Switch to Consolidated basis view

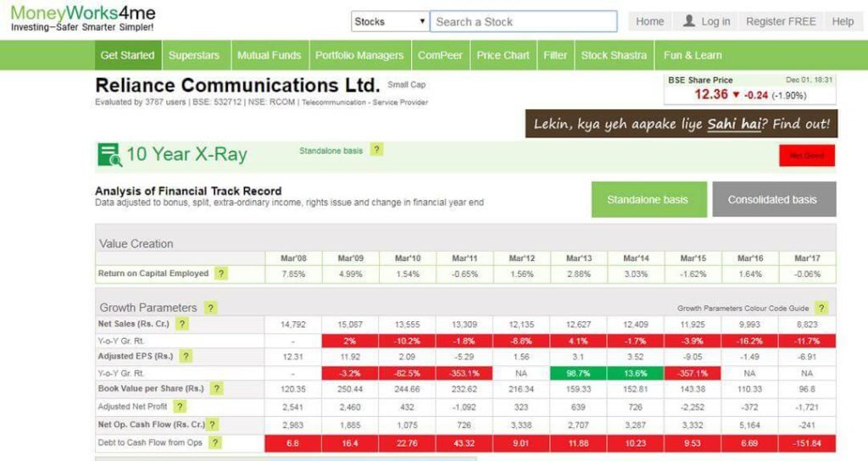[774, 199]
